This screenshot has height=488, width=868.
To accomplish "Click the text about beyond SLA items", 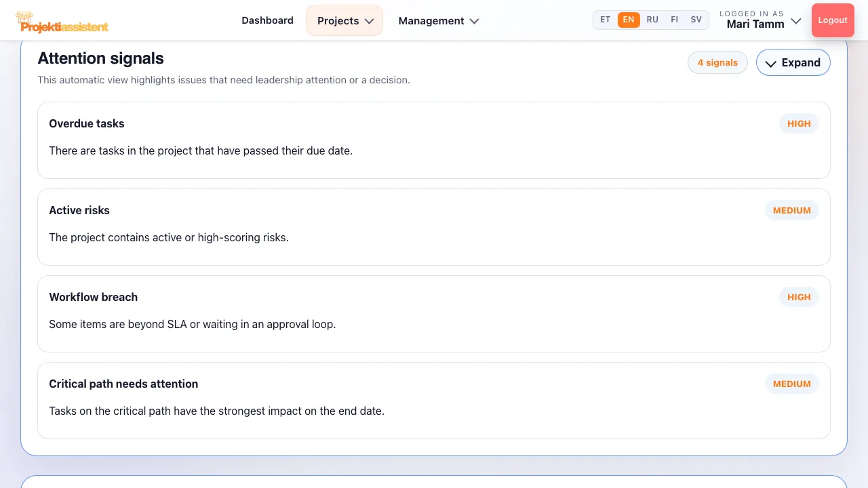I will (193, 324).
